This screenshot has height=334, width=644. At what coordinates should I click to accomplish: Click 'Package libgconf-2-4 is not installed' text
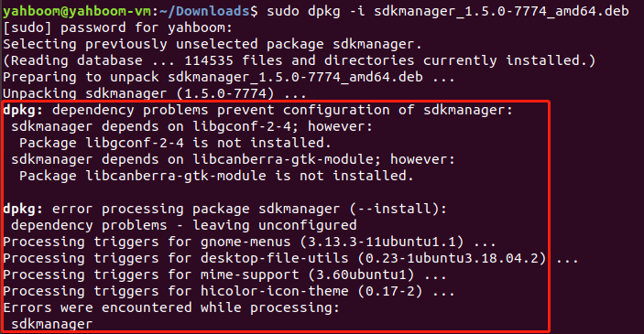click(x=175, y=143)
